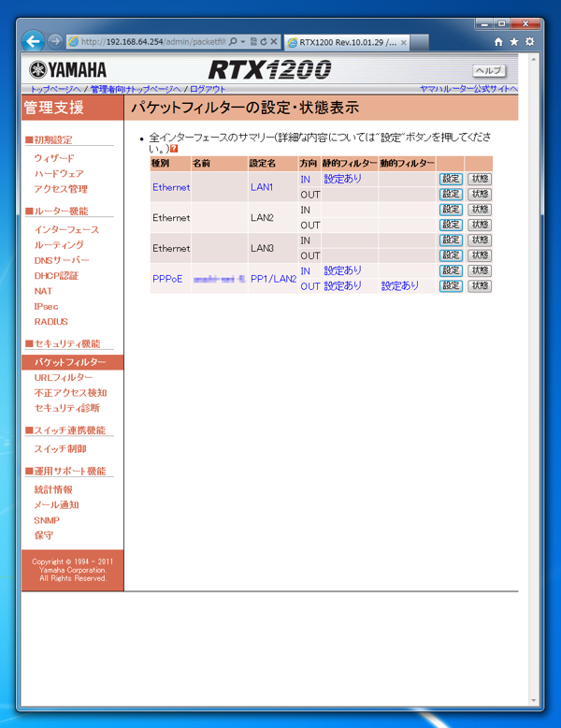Click the page scrollbar down arrow
561x728 pixels.
pos(533,700)
